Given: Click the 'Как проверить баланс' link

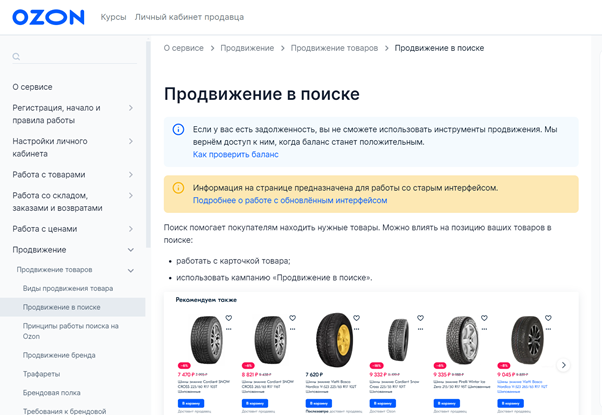Looking at the screenshot, I should pyautogui.click(x=235, y=155).
